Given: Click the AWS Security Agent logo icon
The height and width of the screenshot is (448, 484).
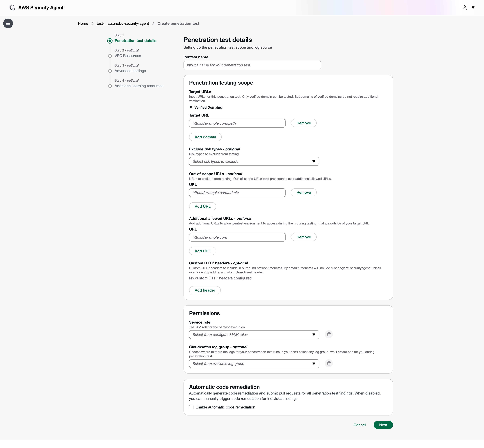Looking at the screenshot, I should tap(12, 8).
